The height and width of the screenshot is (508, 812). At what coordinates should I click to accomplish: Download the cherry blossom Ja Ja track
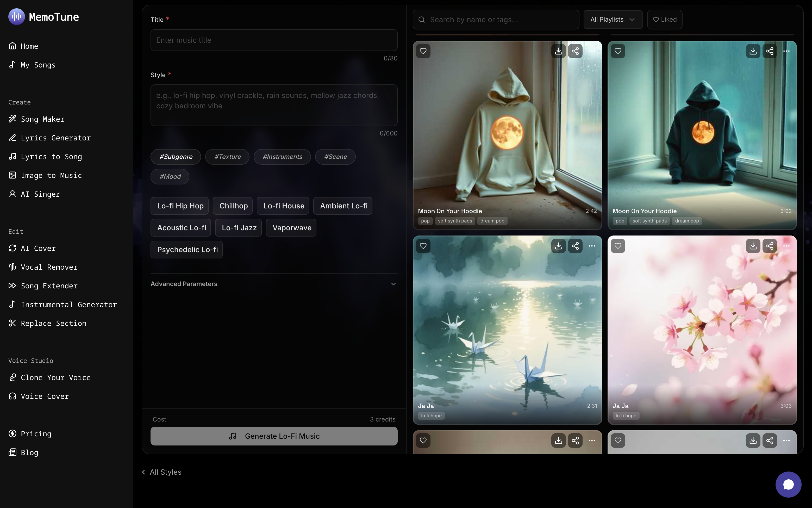(753, 246)
